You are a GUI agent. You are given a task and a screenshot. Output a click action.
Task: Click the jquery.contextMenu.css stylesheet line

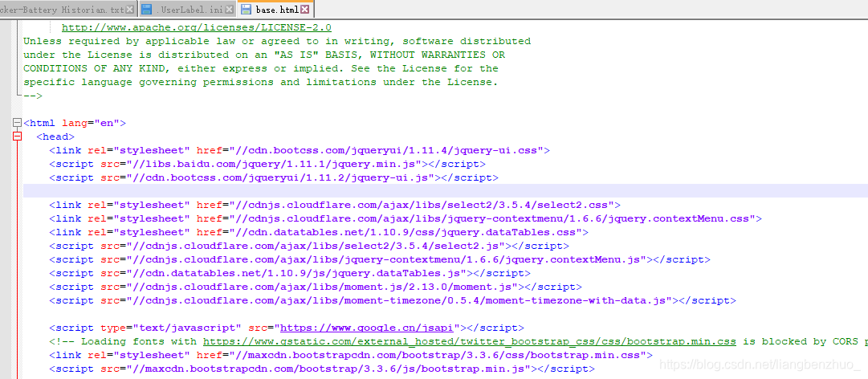point(405,218)
